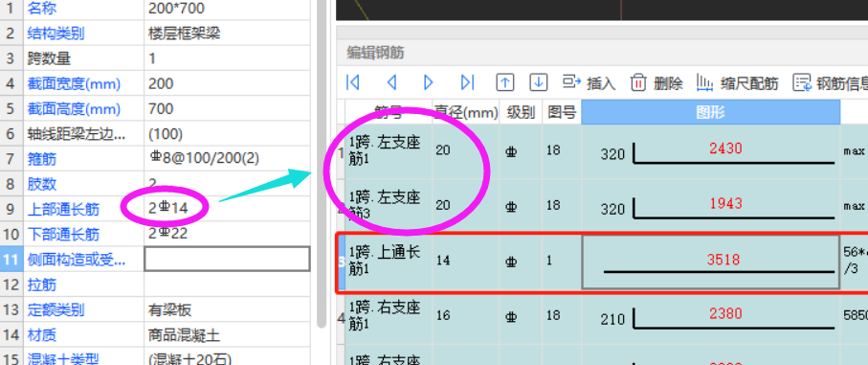The image size is (868, 365).
Task: Click the 楼层框架梁 value cell
Action: 185,34
